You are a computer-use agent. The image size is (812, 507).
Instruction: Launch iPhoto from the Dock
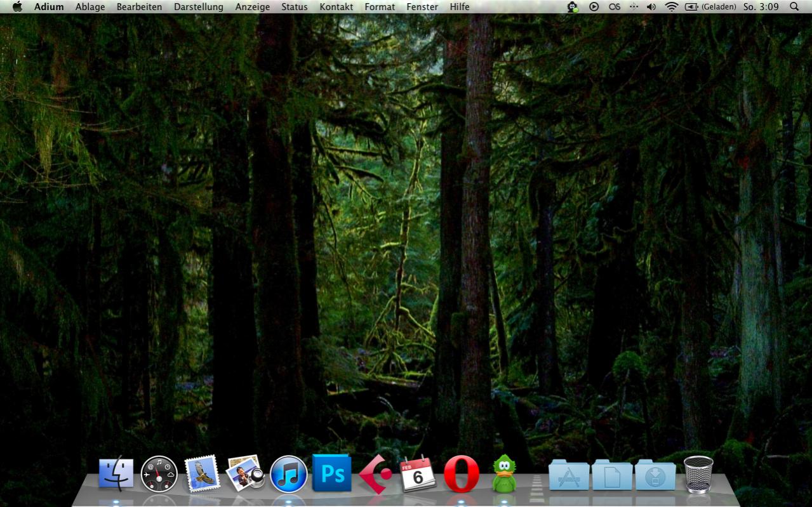coord(244,473)
